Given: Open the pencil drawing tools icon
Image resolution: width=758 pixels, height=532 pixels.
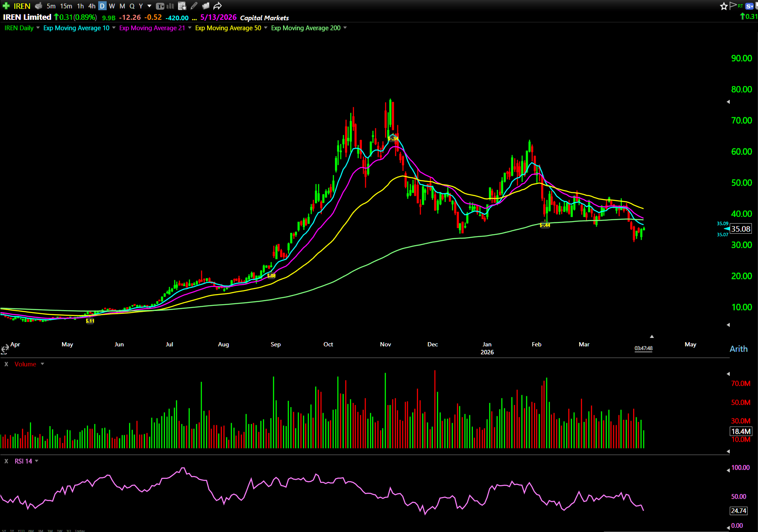Looking at the screenshot, I should [x=194, y=6].
